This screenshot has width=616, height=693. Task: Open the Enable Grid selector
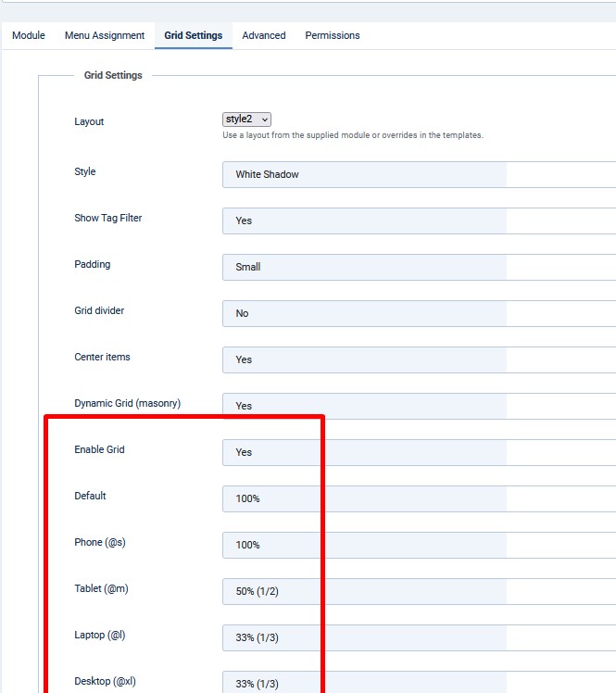click(x=419, y=452)
